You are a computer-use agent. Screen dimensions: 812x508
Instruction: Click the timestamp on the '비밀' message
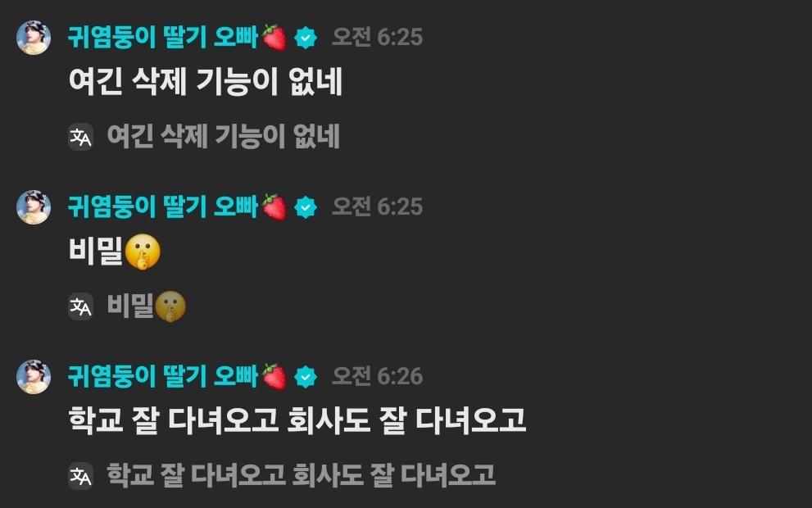pos(378,207)
